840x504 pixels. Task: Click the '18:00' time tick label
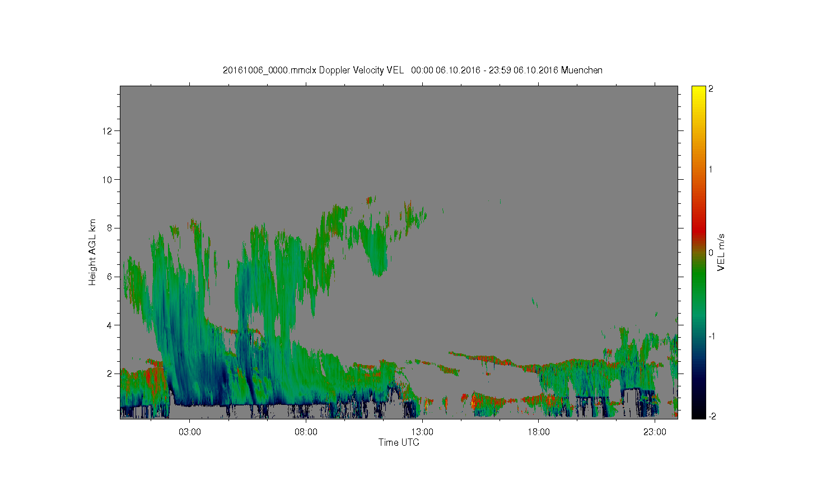(x=539, y=432)
